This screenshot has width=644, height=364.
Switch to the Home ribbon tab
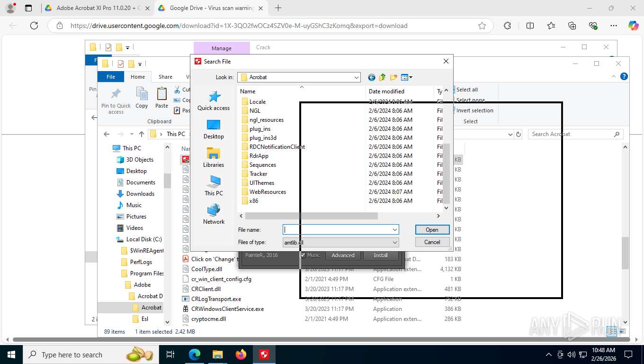tap(138, 77)
